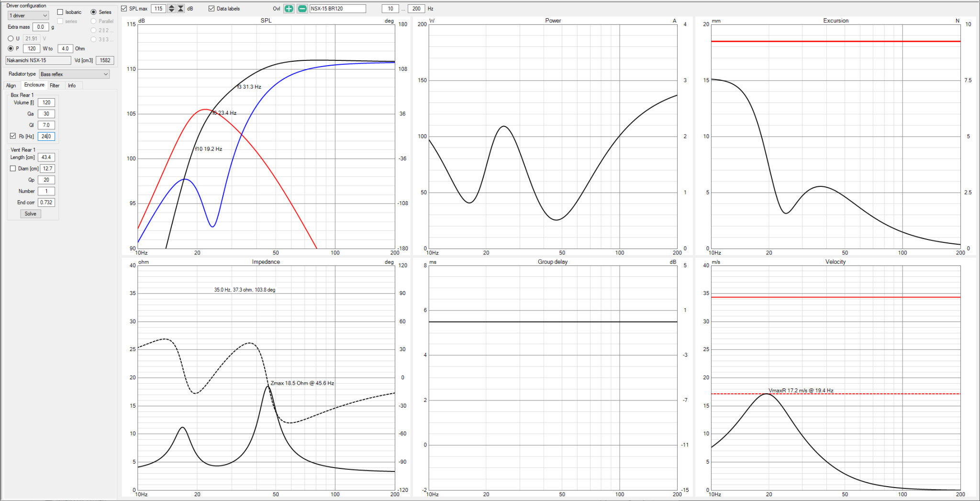Click the minimum frequency field 10
The width and height of the screenshot is (980, 501).
pyautogui.click(x=390, y=9)
